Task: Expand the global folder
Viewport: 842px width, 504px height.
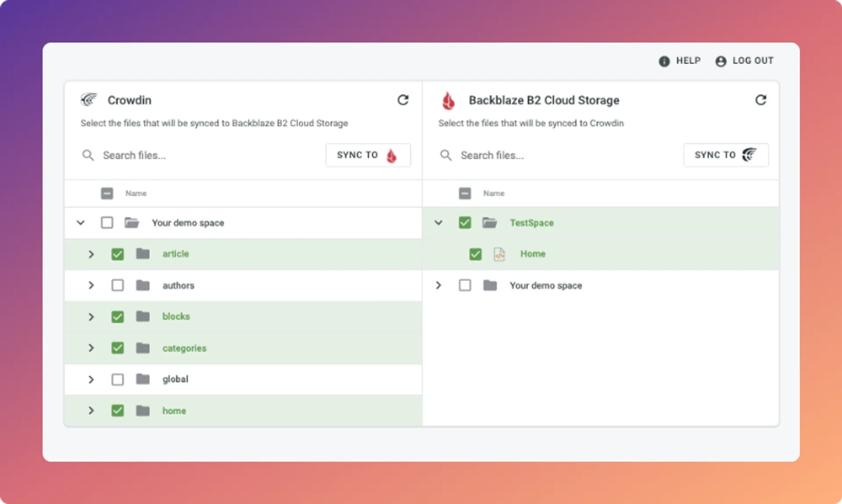Action: [91, 380]
